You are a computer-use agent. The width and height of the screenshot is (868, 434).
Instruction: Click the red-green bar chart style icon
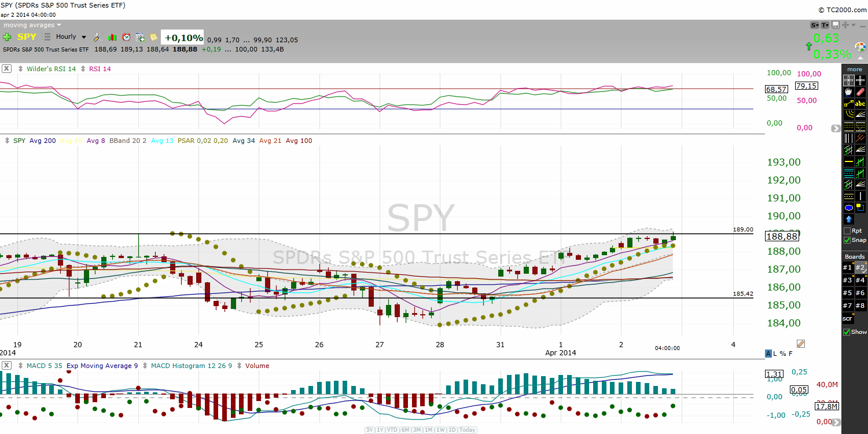coord(112,37)
